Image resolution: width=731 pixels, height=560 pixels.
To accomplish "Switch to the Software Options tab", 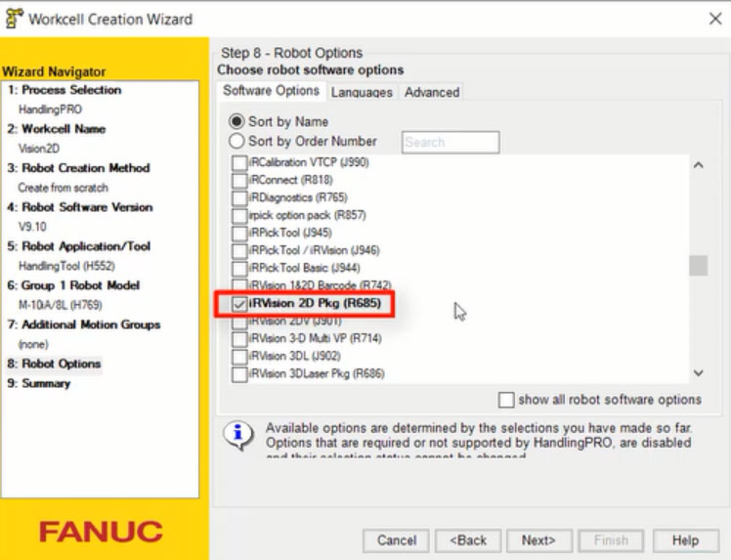I will pyautogui.click(x=271, y=91).
